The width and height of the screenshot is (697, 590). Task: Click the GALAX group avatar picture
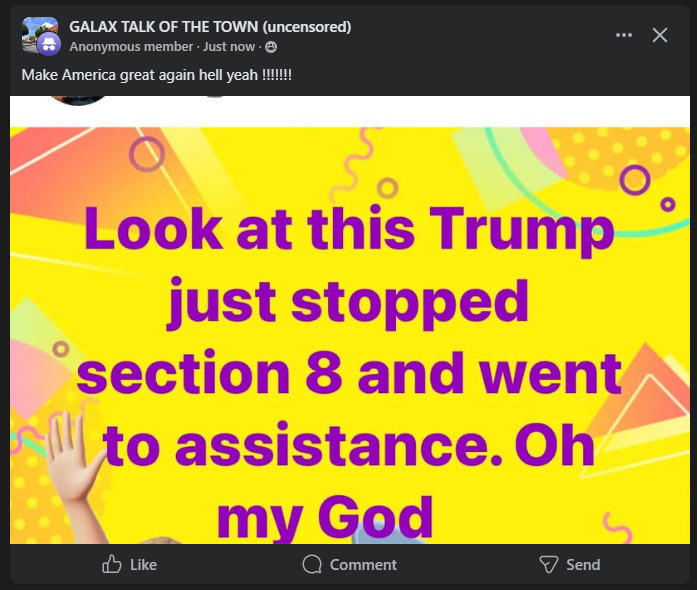point(36,30)
